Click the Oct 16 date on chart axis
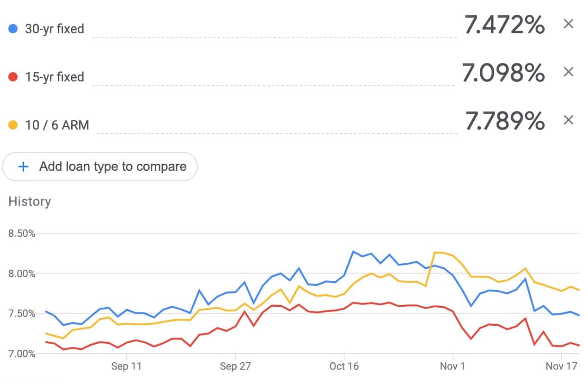This screenshot has height=384, width=588. coord(344,366)
